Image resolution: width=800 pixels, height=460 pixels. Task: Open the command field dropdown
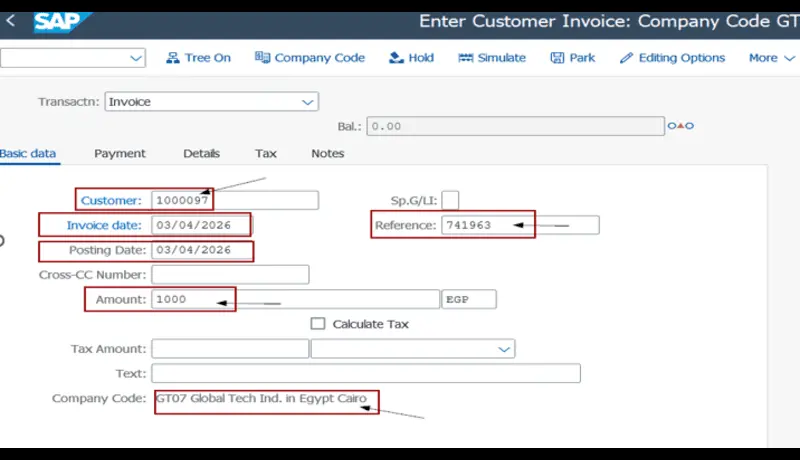click(135, 58)
